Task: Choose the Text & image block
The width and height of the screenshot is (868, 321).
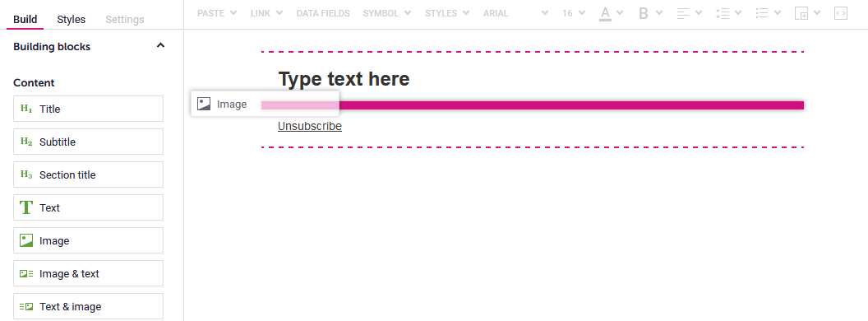Action: (89, 306)
